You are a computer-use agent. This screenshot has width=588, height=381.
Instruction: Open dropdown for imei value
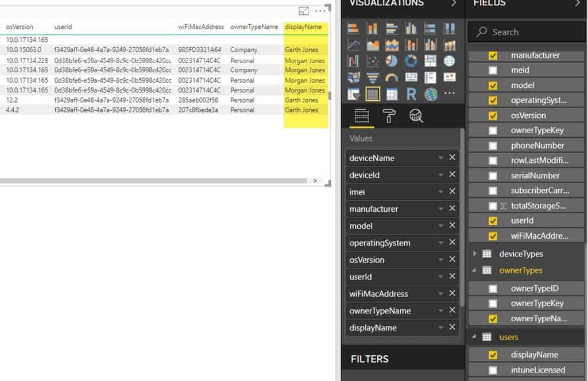pyautogui.click(x=440, y=192)
